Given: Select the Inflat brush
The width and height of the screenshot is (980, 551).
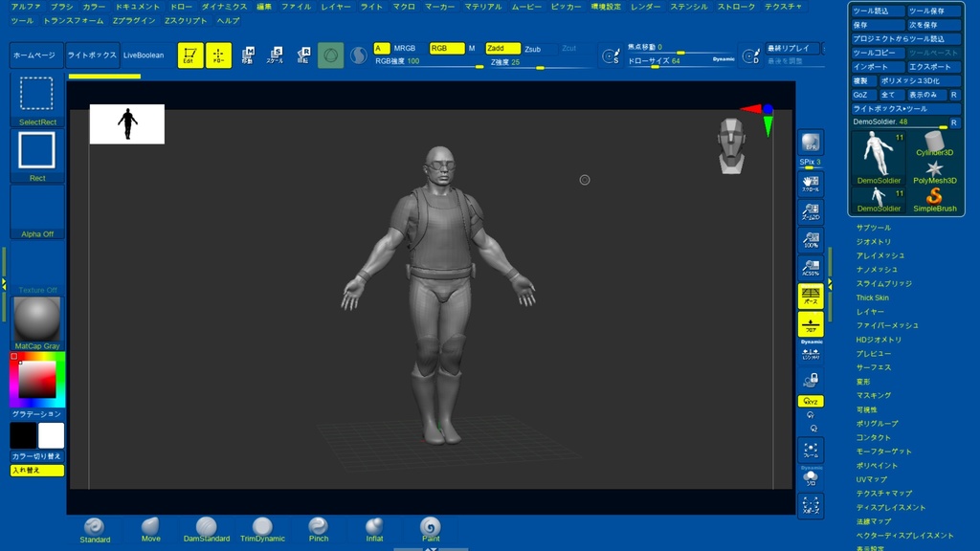Looking at the screenshot, I should coord(374,529).
